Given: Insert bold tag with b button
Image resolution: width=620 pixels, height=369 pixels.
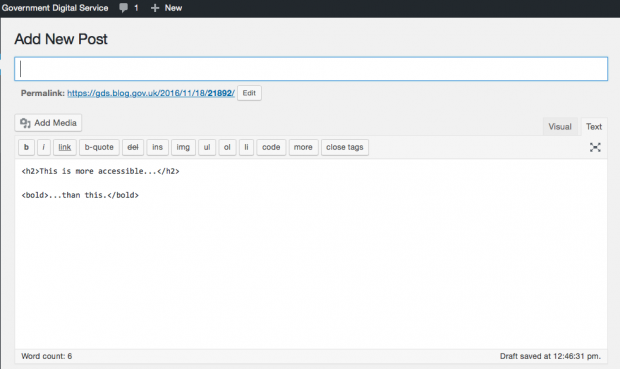Looking at the screenshot, I should click(26, 147).
